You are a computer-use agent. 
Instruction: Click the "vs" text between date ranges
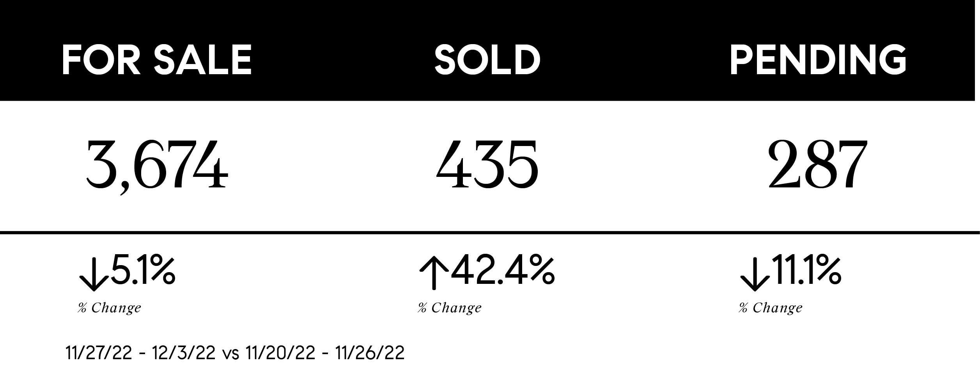click(230, 354)
